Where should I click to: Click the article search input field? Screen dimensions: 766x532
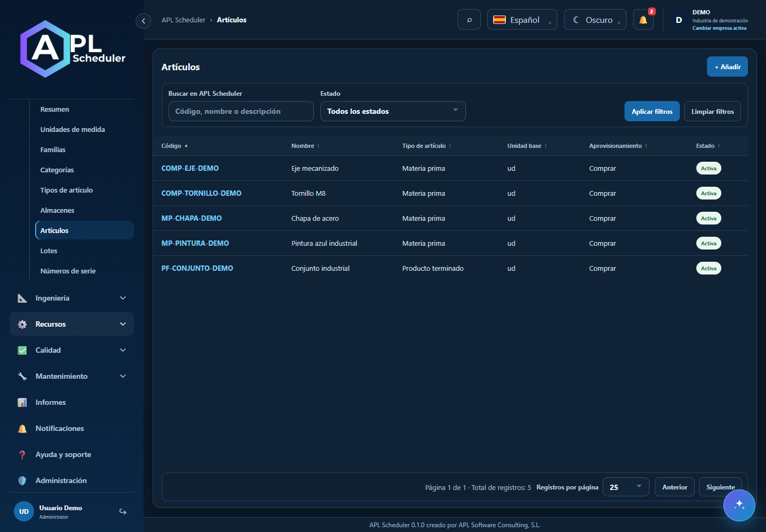[x=241, y=111]
